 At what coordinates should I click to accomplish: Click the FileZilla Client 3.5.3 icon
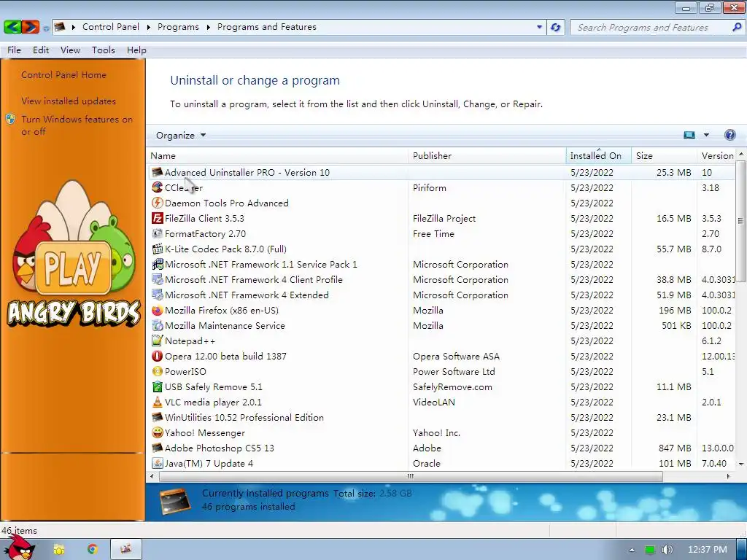(158, 218)
